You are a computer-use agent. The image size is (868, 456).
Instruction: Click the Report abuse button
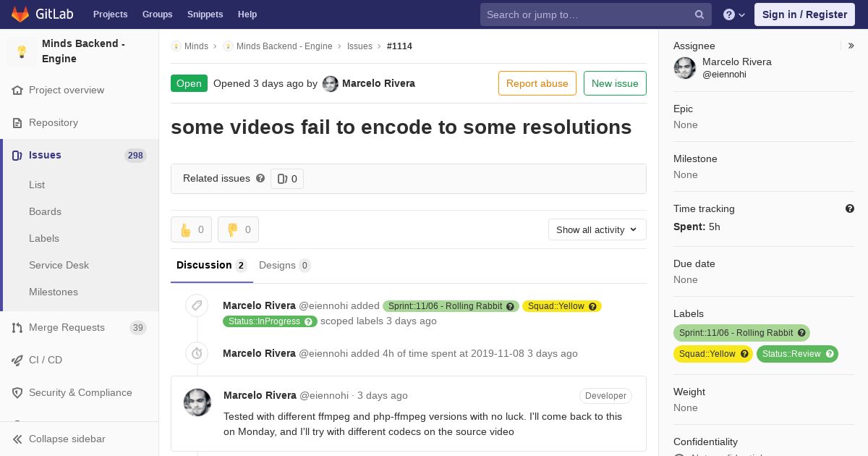(537, 83)
